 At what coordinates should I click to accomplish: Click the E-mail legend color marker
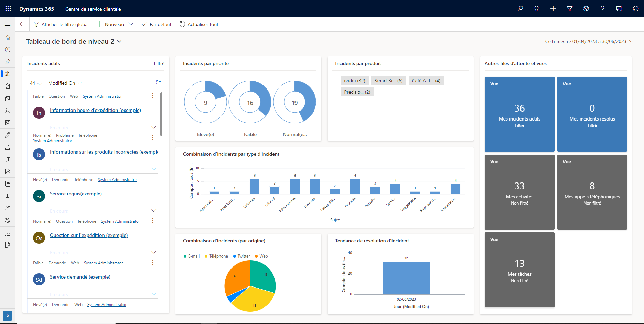pyautogui.click(x=185, y=256)
